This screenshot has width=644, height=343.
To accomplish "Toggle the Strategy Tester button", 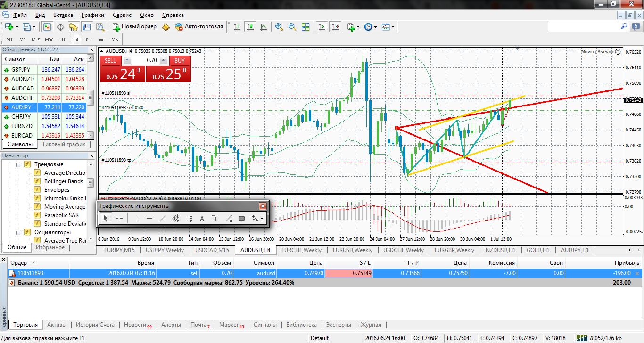I will coord(99,27).
